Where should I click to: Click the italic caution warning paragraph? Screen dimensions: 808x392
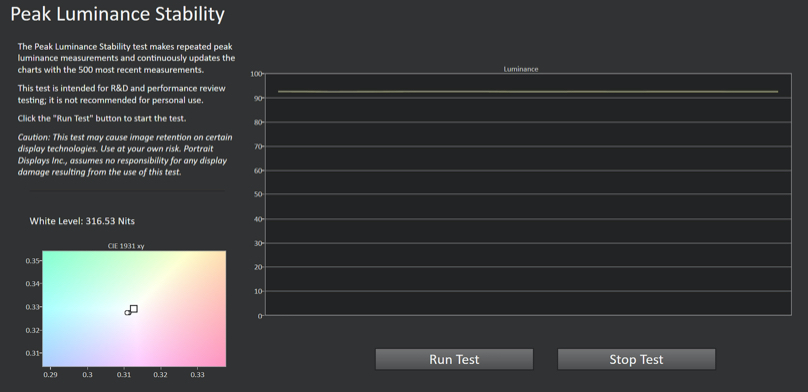coord(125,155)
